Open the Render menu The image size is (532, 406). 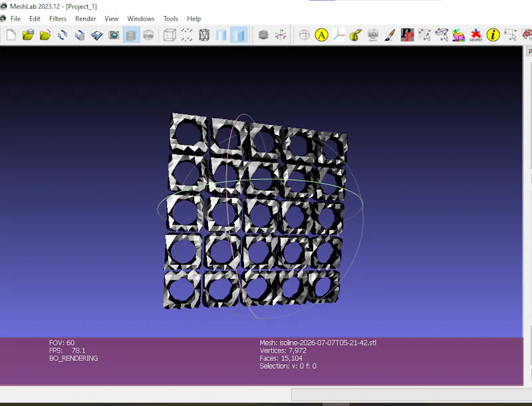coord(86,19)
